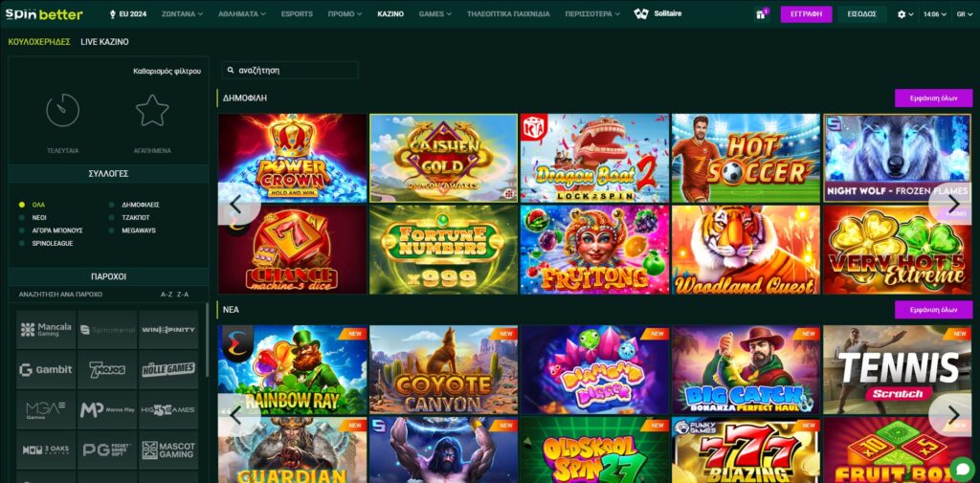The image size is (980, 483).
Task: Switch to the LIVE KAZINO tab
Action: tap(104, 42)
